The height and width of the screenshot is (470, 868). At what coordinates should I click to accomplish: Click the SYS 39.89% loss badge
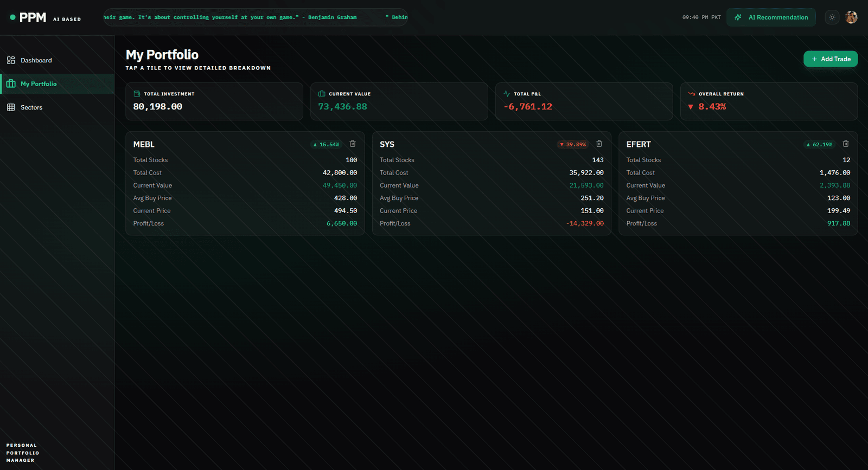click(573, 145)
